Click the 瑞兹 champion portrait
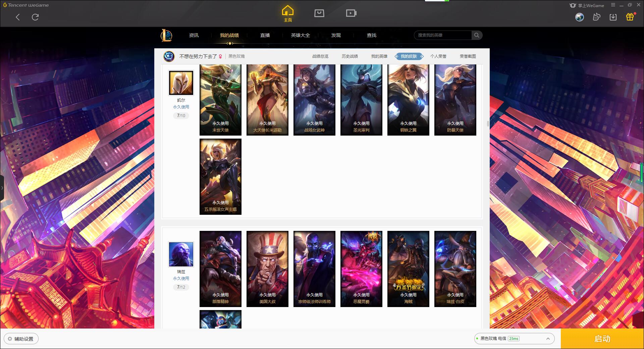 coord(181,254)
